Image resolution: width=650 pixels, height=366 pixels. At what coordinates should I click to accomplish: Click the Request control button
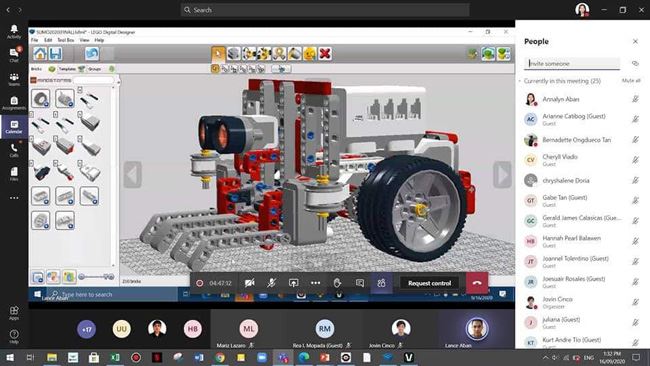coord(429,283)
